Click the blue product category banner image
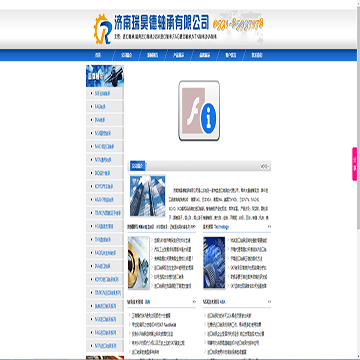 coord(105,76)
